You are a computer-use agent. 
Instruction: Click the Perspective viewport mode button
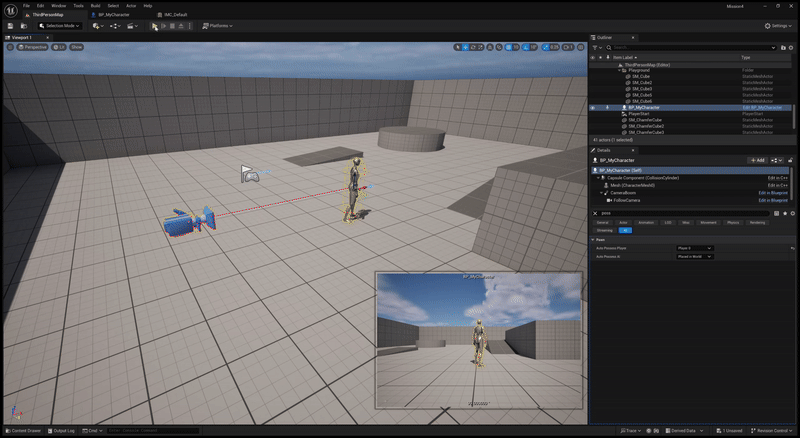point(32,47)
